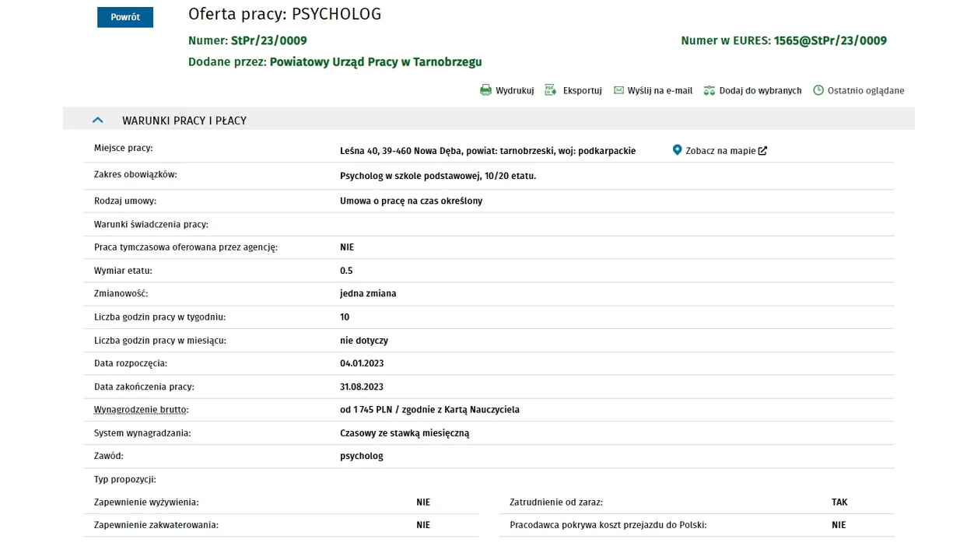Click the external link icon after Zobacz na mapie

762,151
